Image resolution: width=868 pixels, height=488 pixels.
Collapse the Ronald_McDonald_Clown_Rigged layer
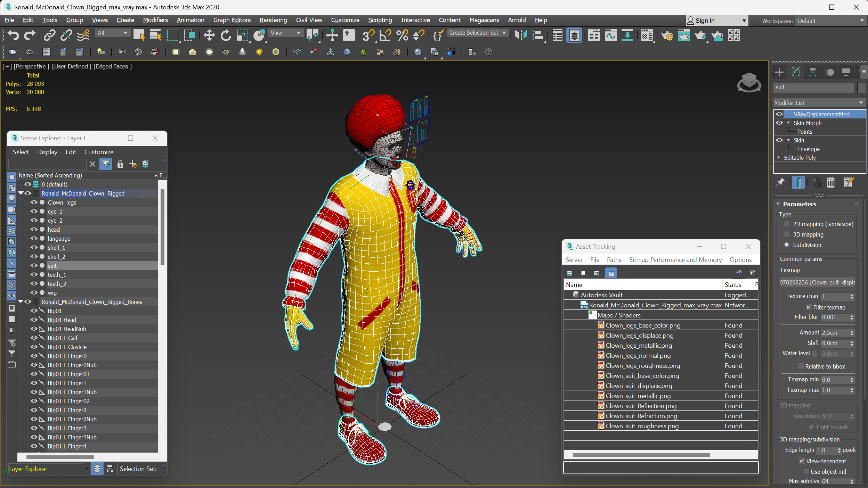tap(21, 193)
